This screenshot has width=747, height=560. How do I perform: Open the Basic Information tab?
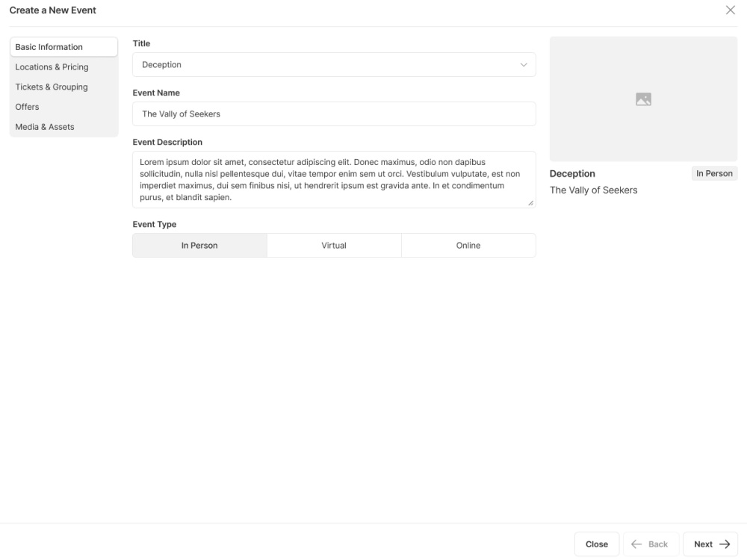coord(63,46)
